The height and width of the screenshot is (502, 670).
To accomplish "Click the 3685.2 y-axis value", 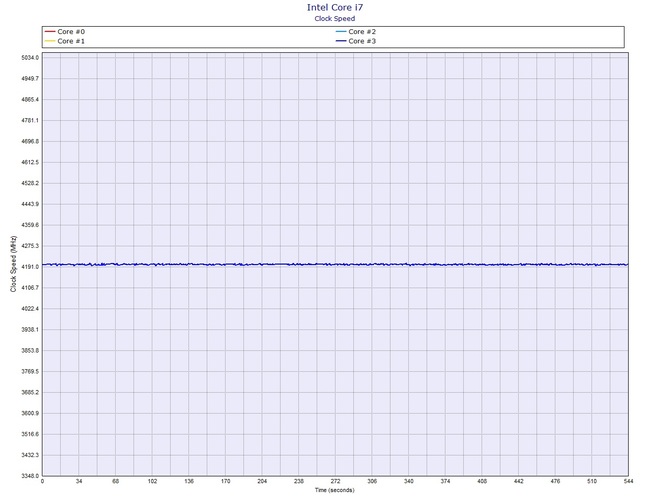I will (30, 393).
